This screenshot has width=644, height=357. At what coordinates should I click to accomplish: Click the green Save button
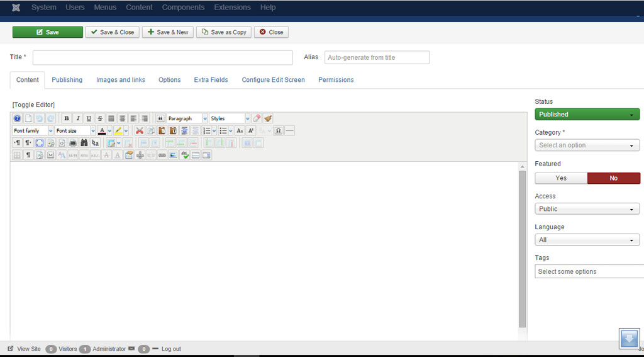click(x=48, y=32)
